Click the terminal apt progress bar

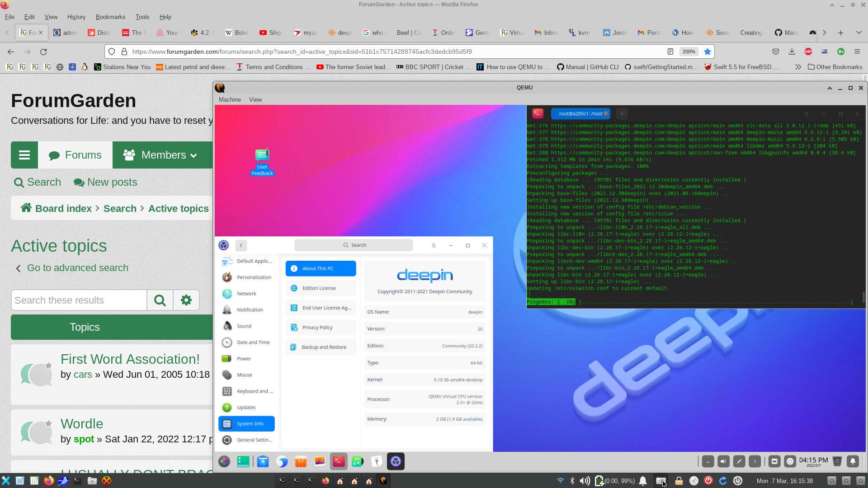(689, 302)
